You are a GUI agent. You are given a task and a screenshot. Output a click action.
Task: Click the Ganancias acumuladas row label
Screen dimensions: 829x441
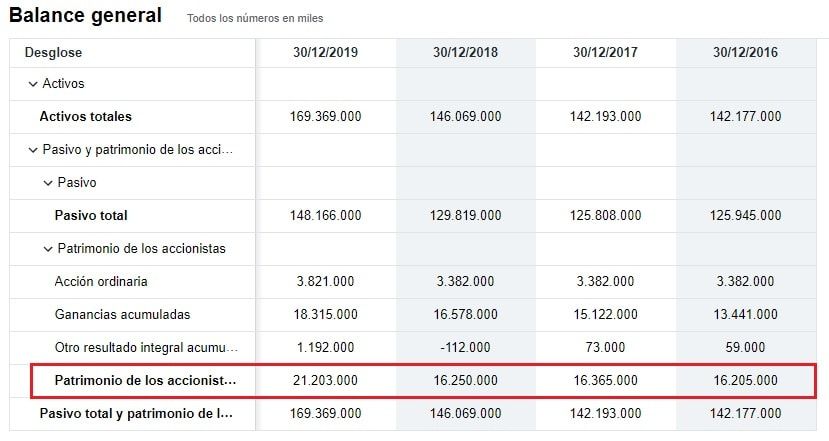tap(122, 315)
